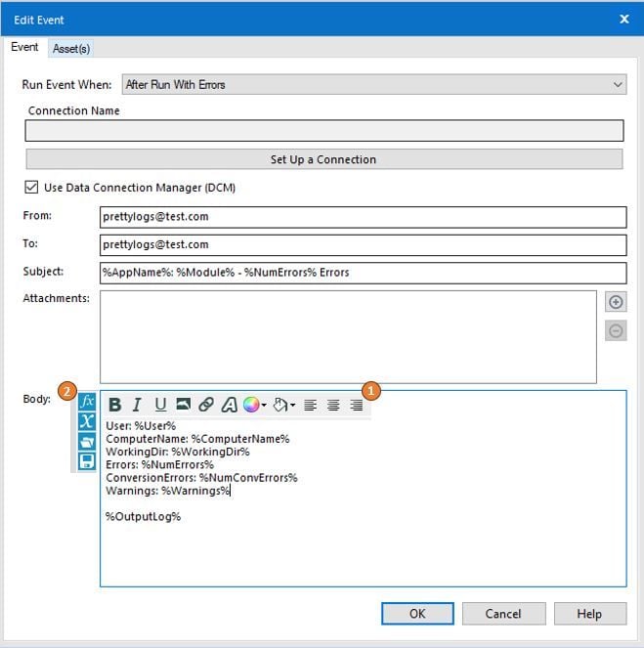Viewport: 644px width, 648px height.
Task: Align body text right
Action: (357, 405)
